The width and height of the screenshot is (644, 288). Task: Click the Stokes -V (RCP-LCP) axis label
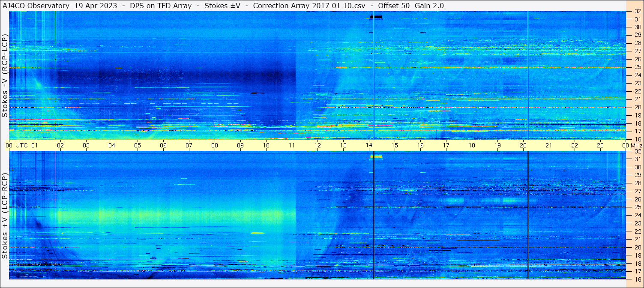(5, 75)
